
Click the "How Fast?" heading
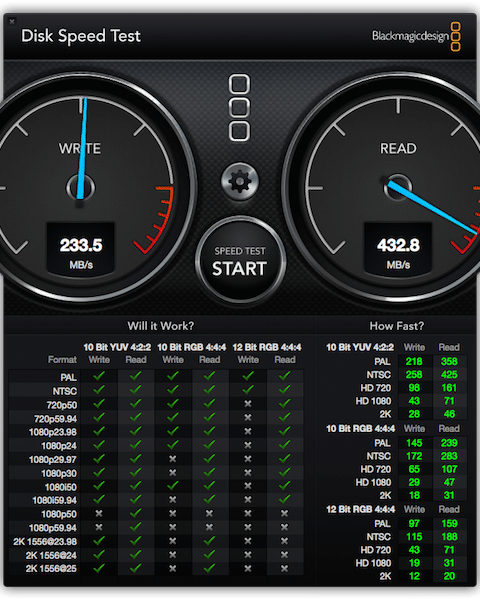397,326
